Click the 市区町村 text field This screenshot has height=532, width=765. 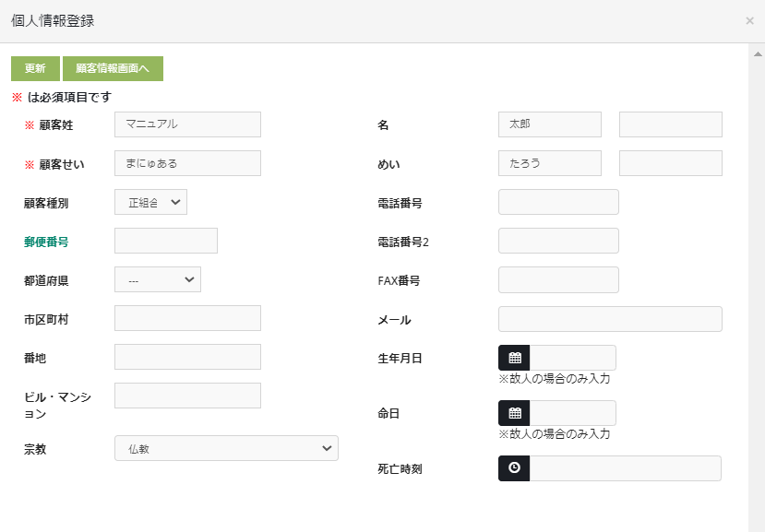point(187,318)
